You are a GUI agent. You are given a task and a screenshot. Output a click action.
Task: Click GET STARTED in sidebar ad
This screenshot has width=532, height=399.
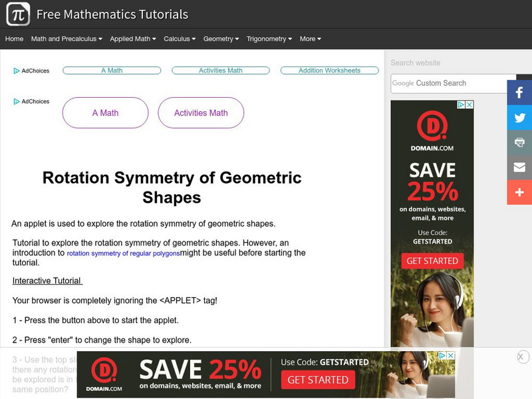(x=432, y=261)
